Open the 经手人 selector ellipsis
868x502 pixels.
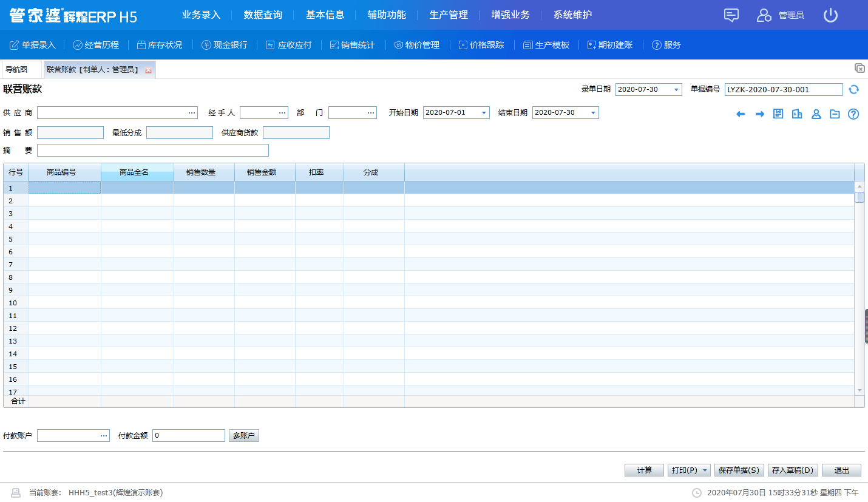(283, 113)
